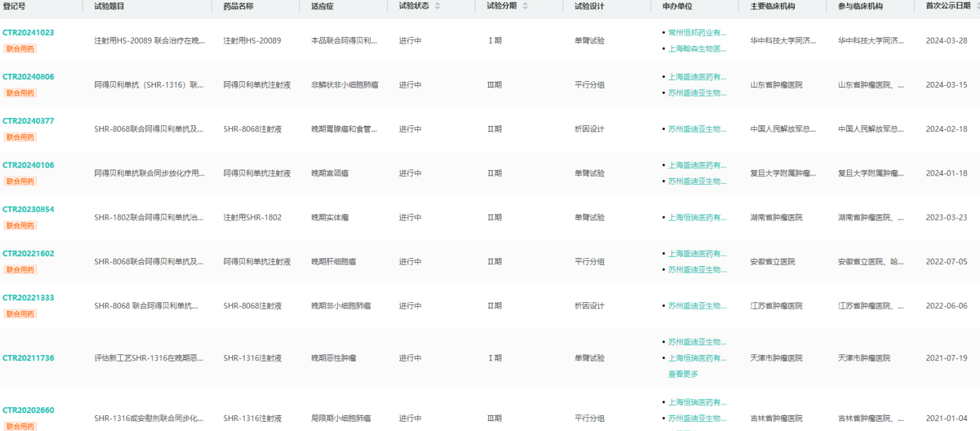980x431 pixels.
Task: Expand 查看更多 in the CTR20211736 sponsor list
Action: (x=683, y=374)
